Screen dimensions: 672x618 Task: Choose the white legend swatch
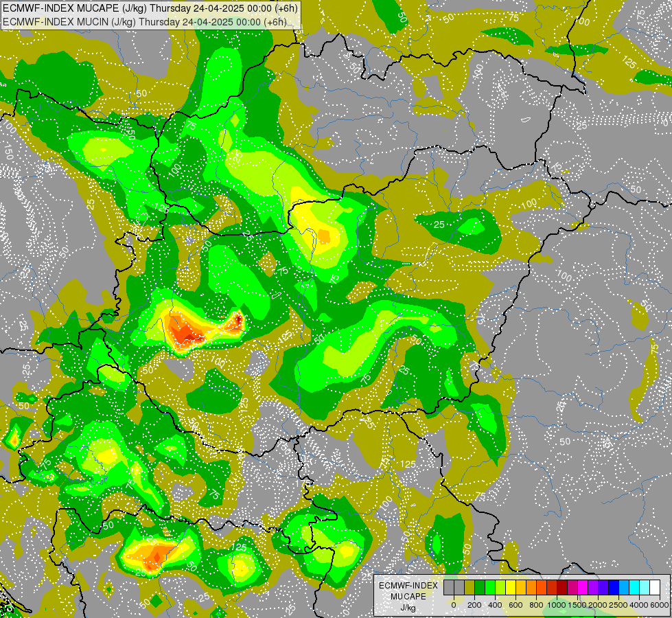click(x=656, y=588)
